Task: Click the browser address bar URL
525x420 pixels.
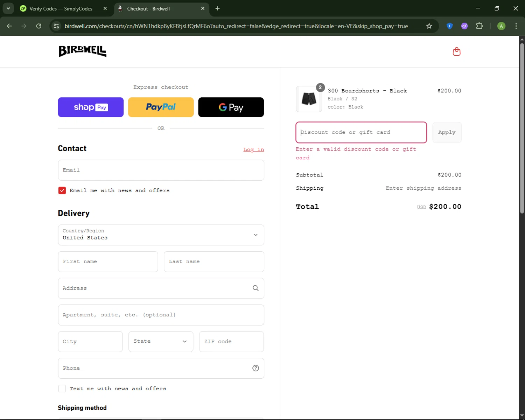Action: click(236, 26)
